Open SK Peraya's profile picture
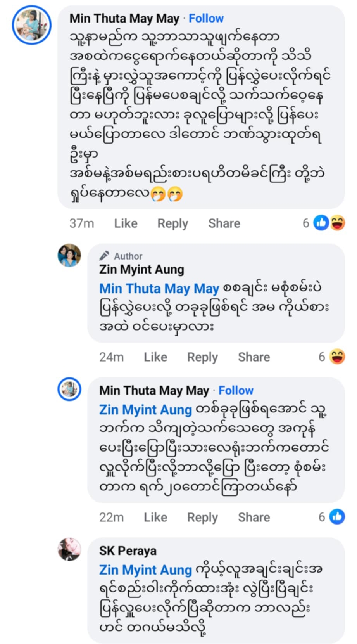This screenshot has width=357, height=644. pyautogui.click(x=69, y=549)
